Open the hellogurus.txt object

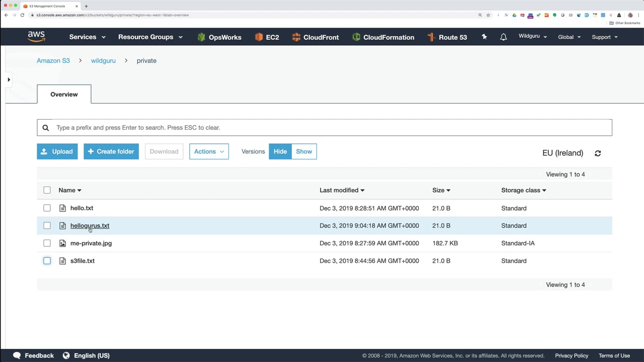pos(90,226)
